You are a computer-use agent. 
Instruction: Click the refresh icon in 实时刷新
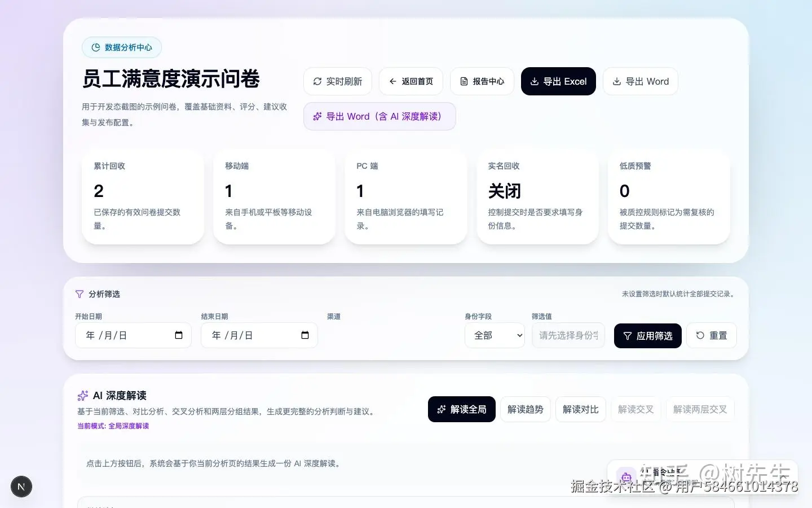(x=317, y=81)
